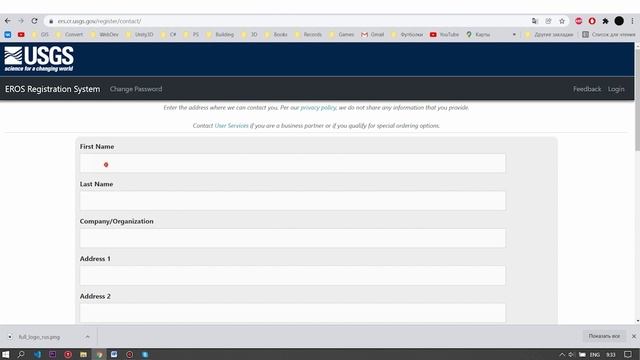Image resolution: width=640 pixels, height=360 pixels.
Task: Click the volume tray icon
Action: pos(571,355)
